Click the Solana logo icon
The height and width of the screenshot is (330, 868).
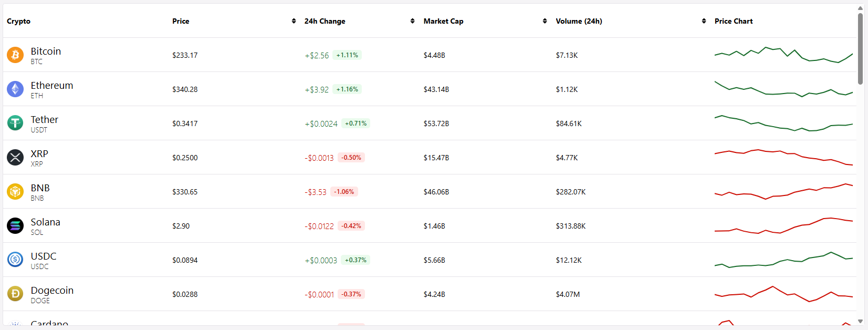click(15, 225)
